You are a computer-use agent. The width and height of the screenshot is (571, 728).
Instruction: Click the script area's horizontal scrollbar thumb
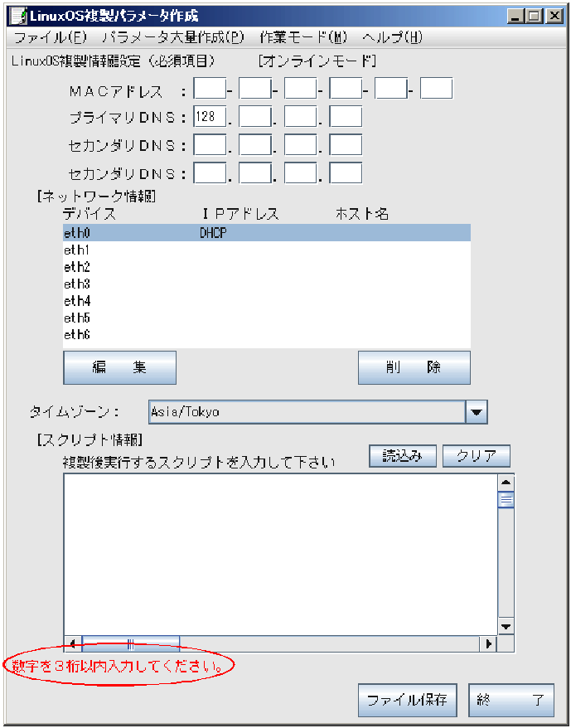pyautogui.click(x=131, y=643)
